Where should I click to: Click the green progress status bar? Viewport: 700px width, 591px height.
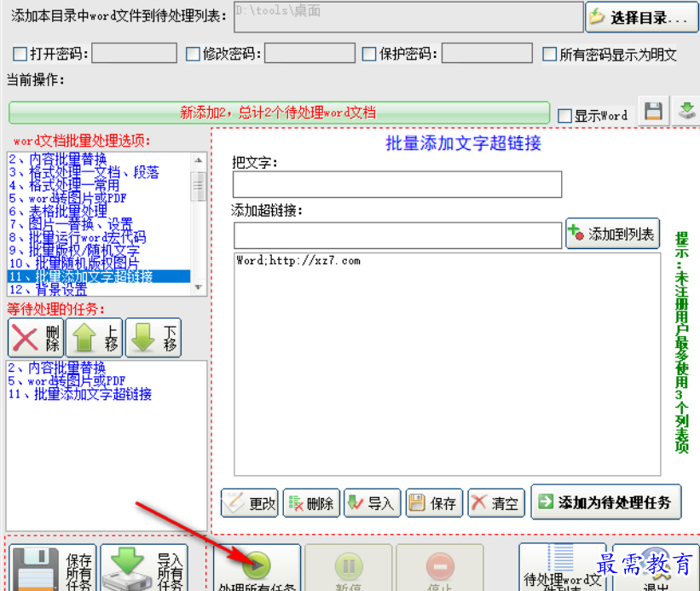tap(279, 113)
